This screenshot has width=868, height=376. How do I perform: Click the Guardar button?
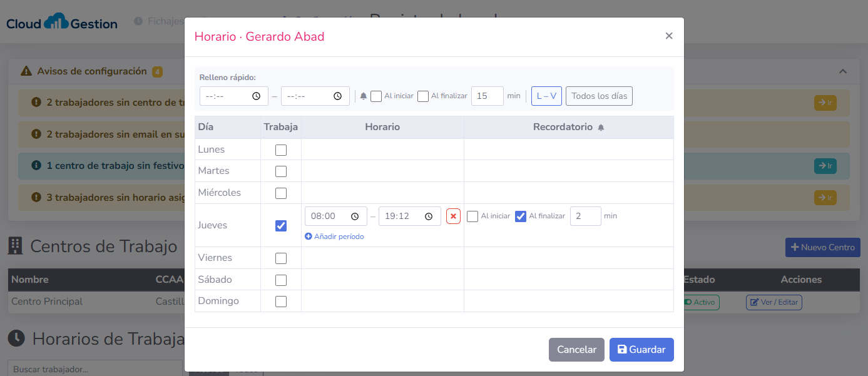641,350
